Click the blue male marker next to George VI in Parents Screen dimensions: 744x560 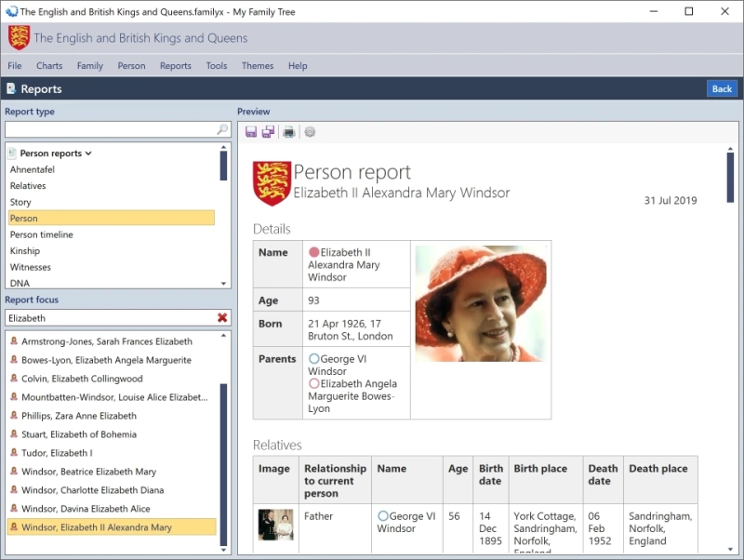[x=313, y=359]
